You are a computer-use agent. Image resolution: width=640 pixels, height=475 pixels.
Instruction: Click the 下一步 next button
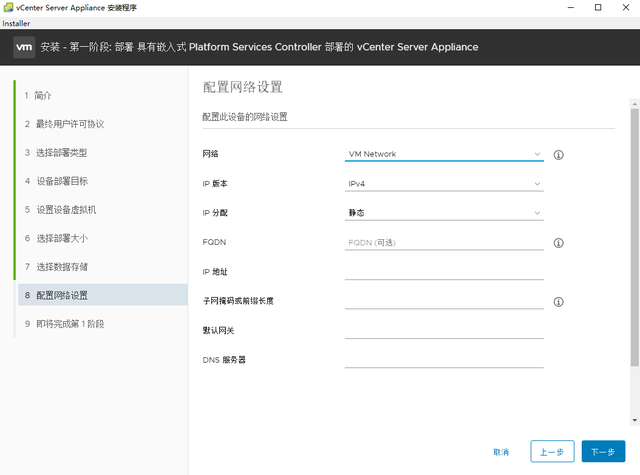(x=603, y=451)
